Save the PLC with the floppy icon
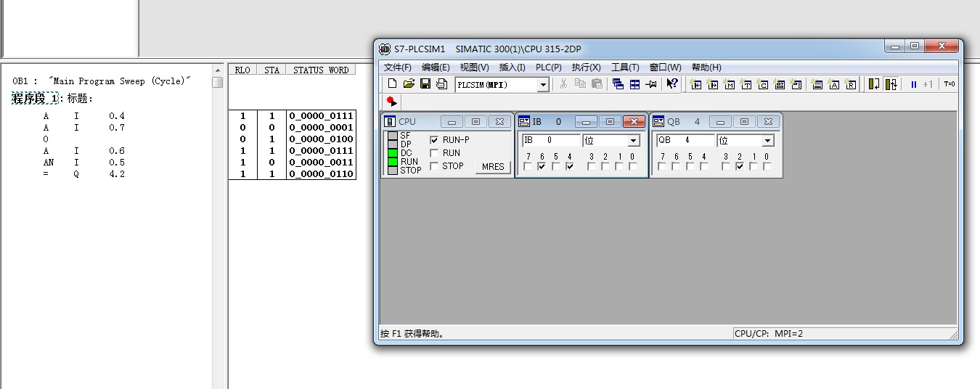 [x=425, y=84]
